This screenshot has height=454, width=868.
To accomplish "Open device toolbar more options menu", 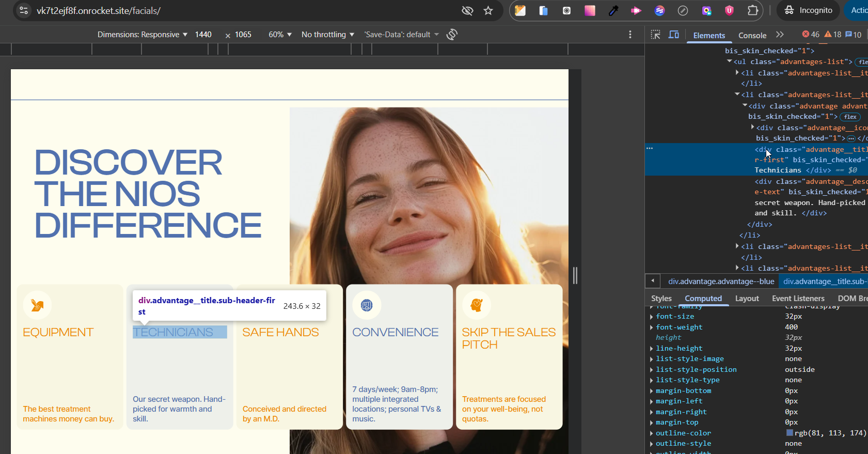I will pos(630,35).
